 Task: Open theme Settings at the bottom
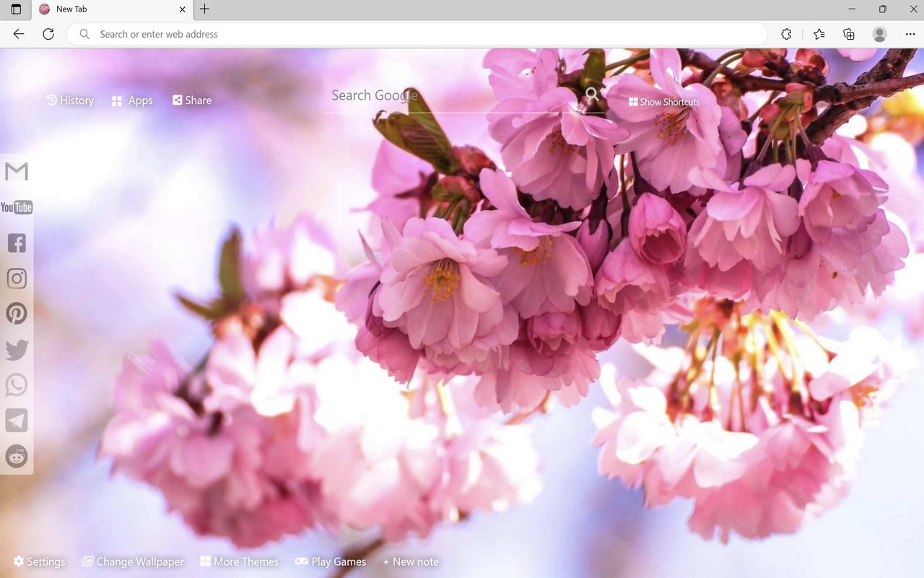(40, 561)
